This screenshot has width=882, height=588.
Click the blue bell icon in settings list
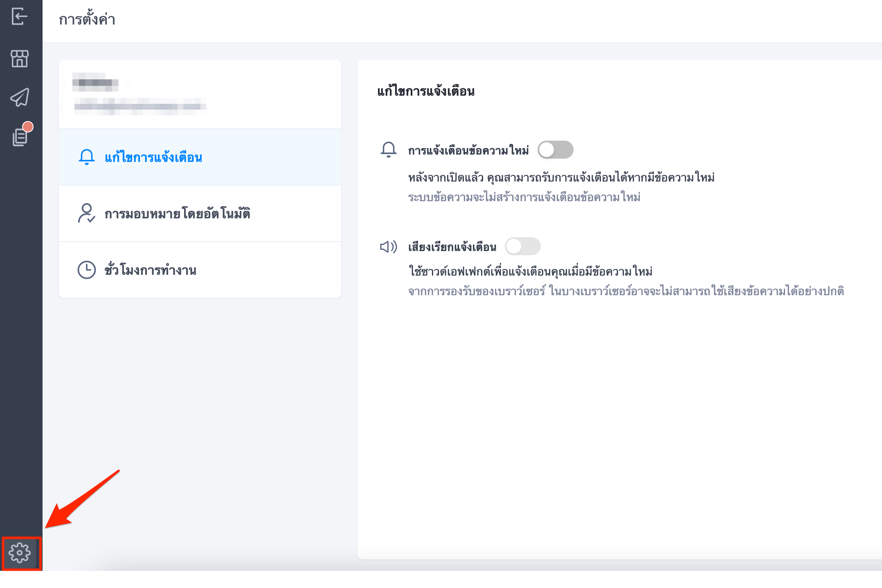(87, 157)
